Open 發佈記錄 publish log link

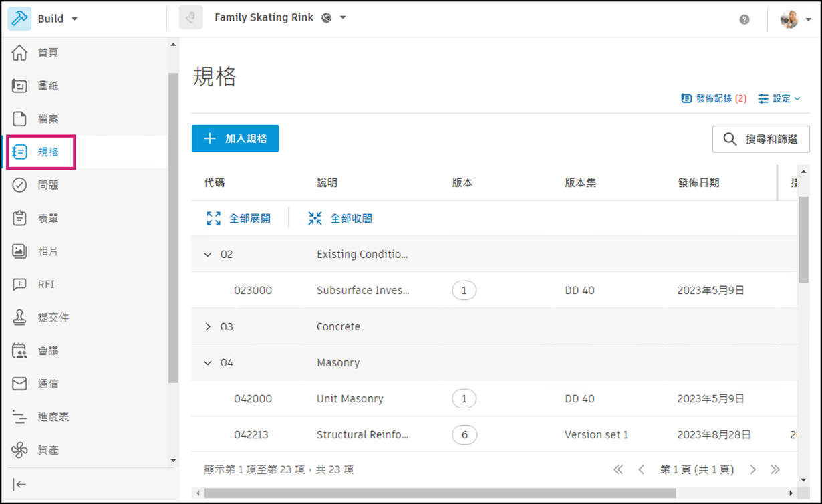point(714,98)
